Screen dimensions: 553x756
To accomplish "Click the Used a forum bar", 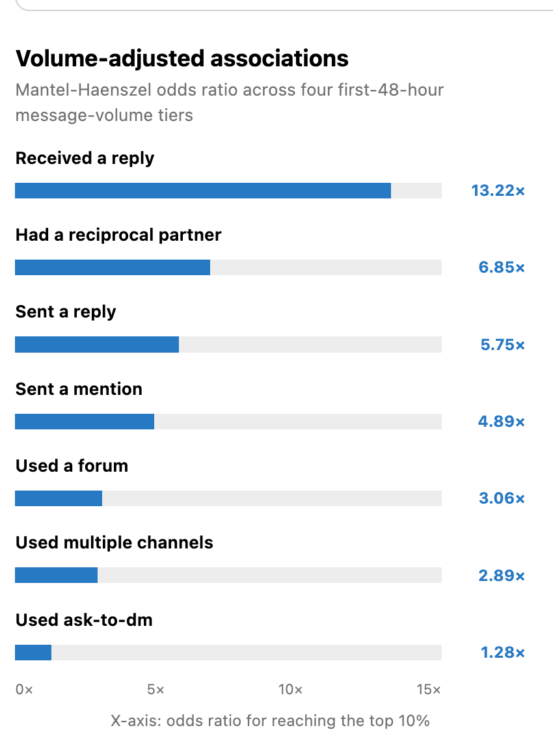I will [x=59, y=498].
